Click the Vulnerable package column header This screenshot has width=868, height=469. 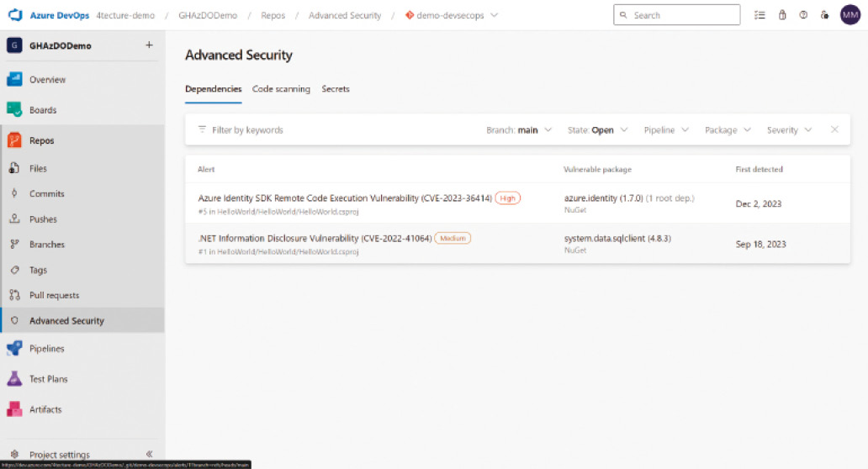(597, 169)
